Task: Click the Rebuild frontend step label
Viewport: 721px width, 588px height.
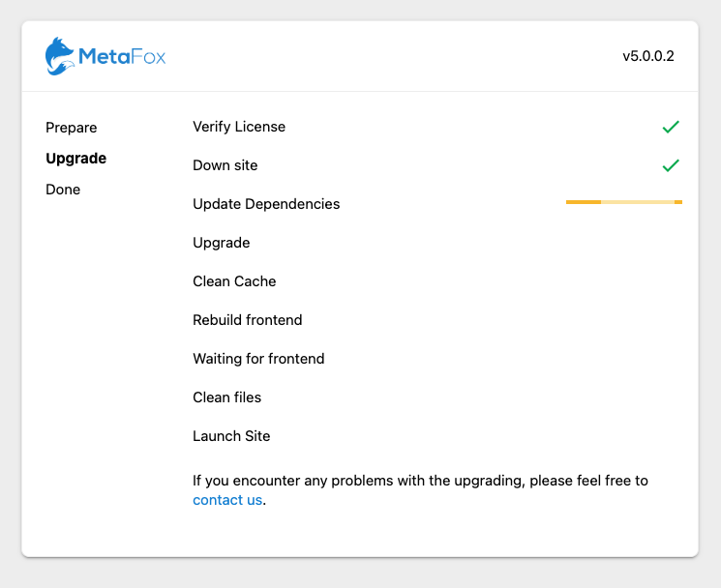Action: coord(248,320)
